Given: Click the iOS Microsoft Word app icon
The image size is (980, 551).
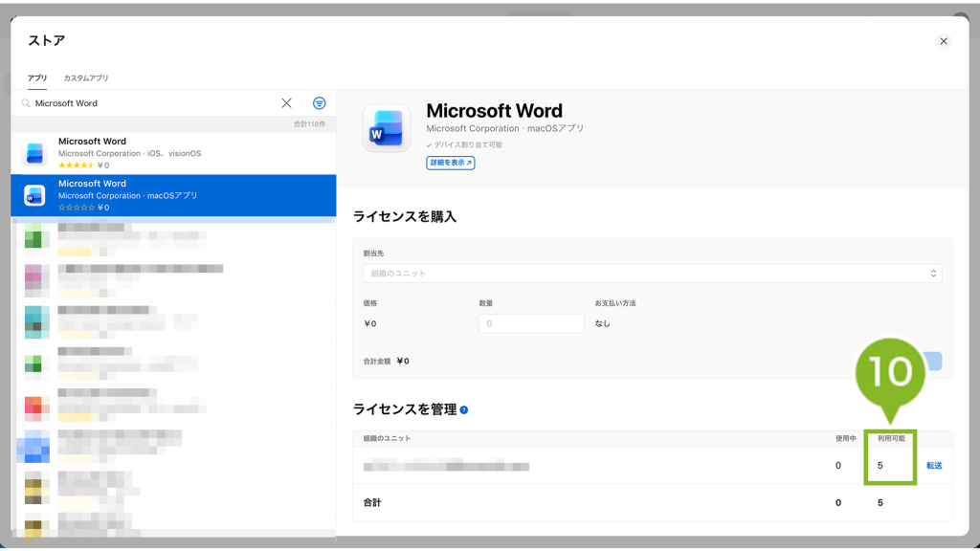Looking at the screenshot, I should point(34,153).
